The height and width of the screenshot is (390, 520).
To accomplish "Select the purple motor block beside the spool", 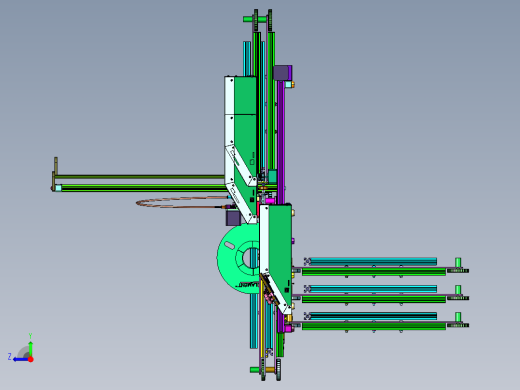I will [x=233, y=218].
